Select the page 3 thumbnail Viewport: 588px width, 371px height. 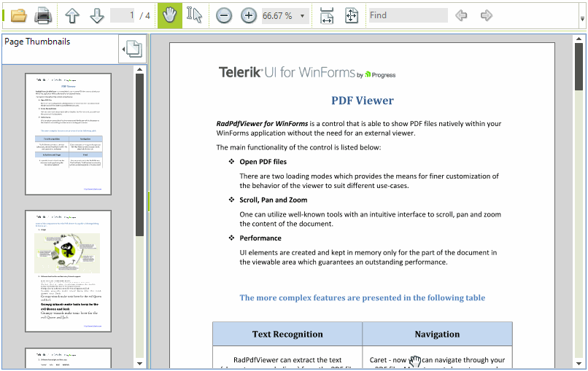(69, 358)
